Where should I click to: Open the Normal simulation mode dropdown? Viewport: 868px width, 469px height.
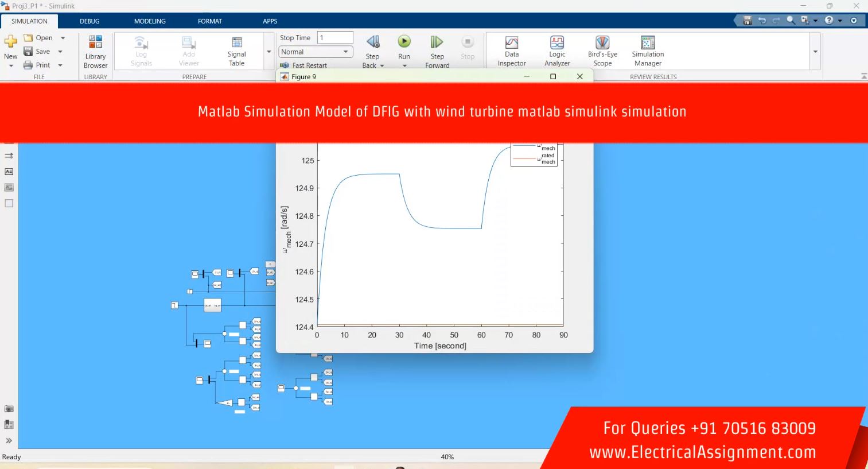click(315, 52)
